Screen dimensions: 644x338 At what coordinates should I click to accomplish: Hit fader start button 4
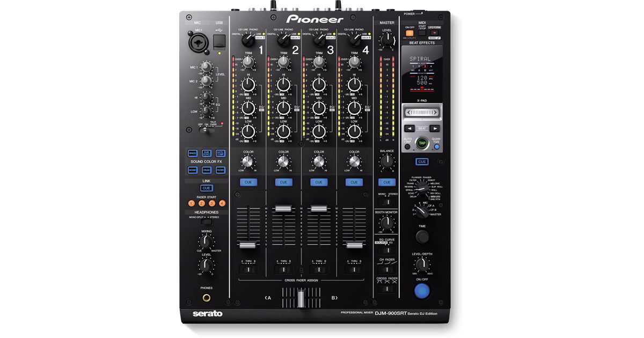[222, 203]
